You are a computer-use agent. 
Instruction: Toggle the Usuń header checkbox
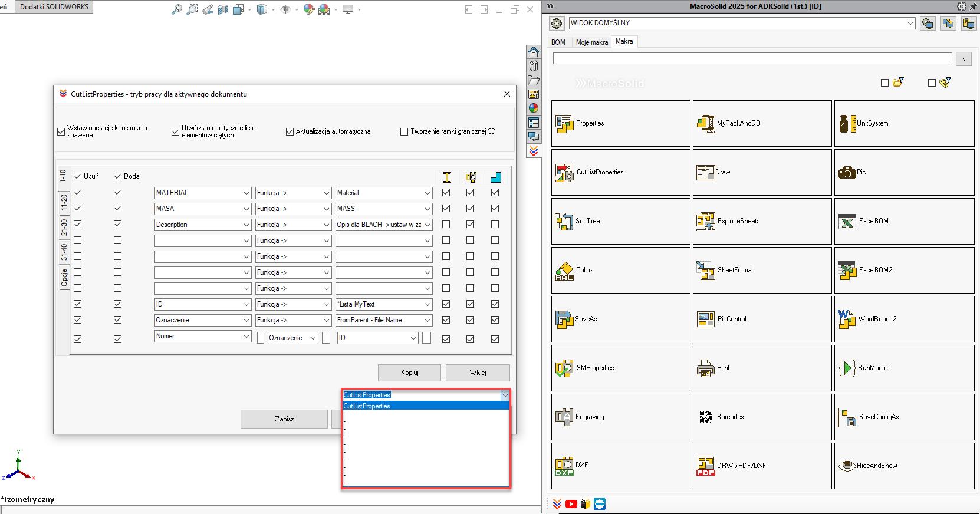pos(77,176)
